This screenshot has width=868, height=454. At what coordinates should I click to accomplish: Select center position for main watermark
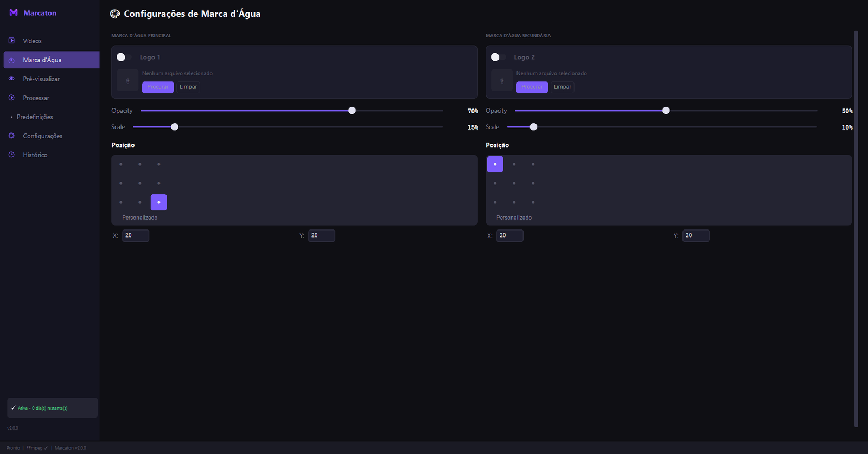point(140,183)
